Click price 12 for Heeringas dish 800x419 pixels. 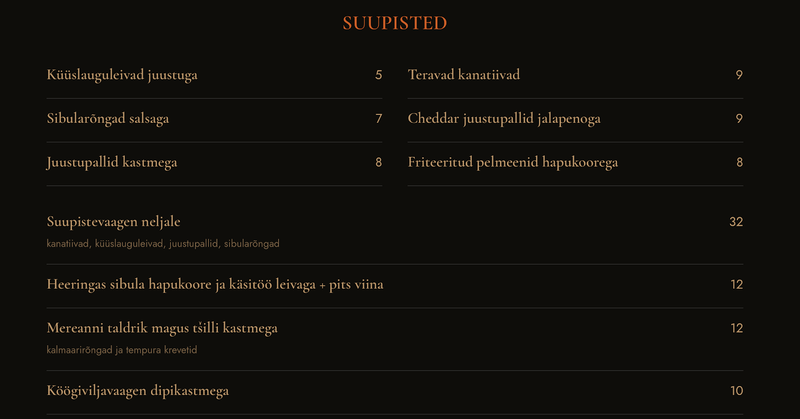coord(736,284)
